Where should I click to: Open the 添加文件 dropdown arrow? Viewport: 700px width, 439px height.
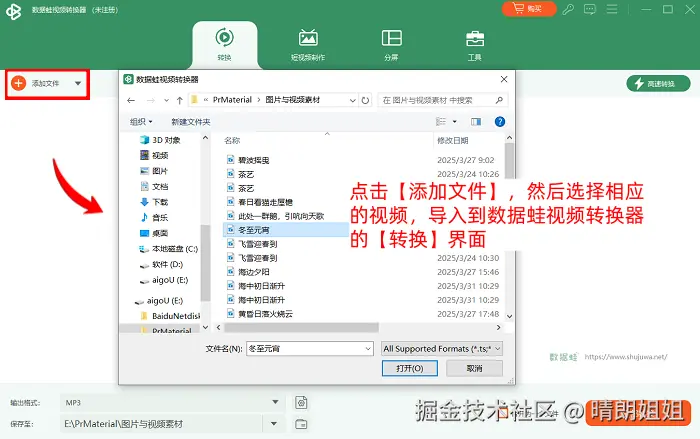(78, 84)
